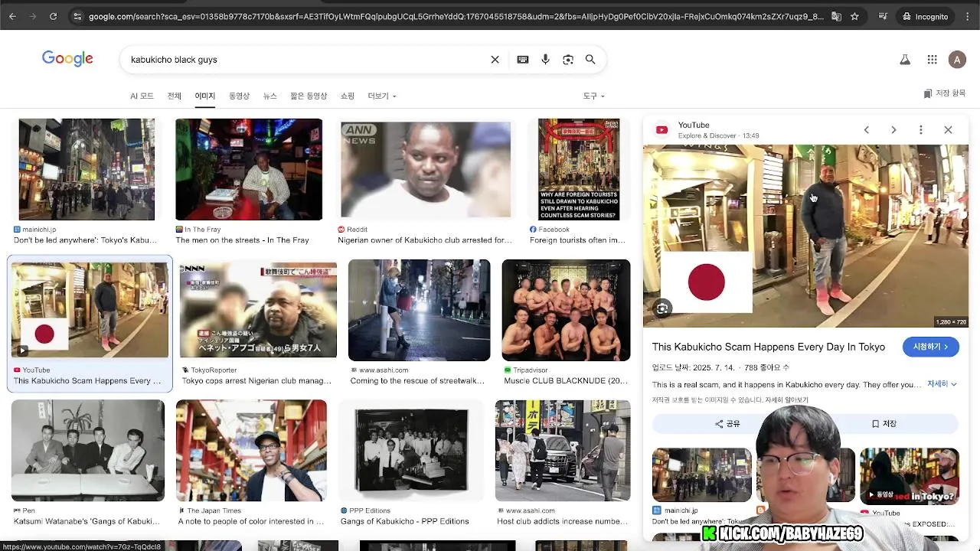Screen dimensions: 980x551
Task: Focus the browser address bar
Action: 456,16
